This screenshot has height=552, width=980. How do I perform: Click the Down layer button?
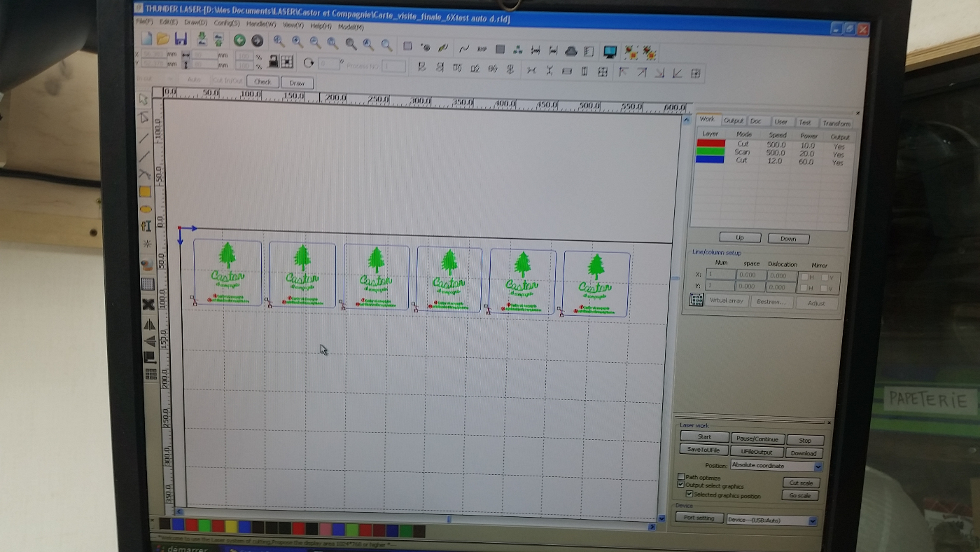point(788,239)
